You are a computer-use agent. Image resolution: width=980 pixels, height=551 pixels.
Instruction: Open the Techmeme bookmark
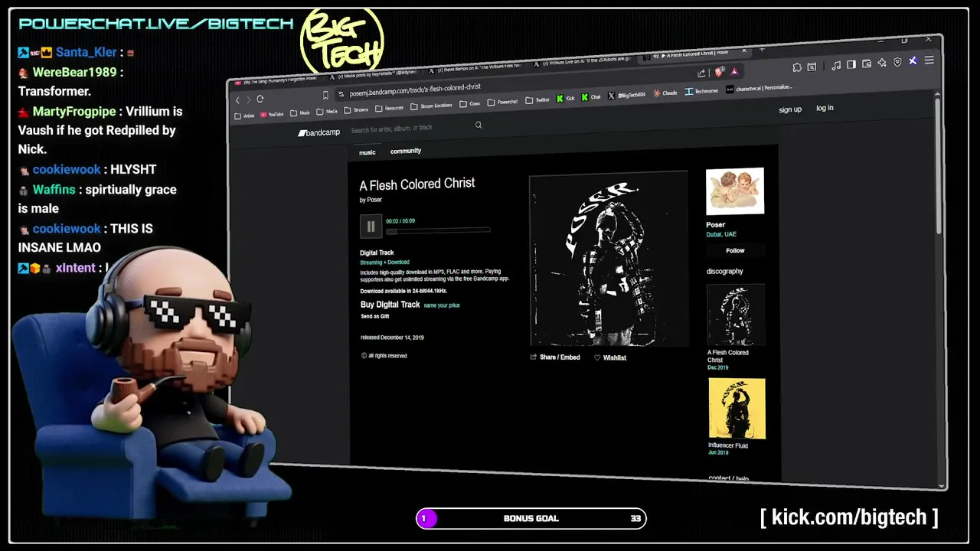[x=702, y=91]
